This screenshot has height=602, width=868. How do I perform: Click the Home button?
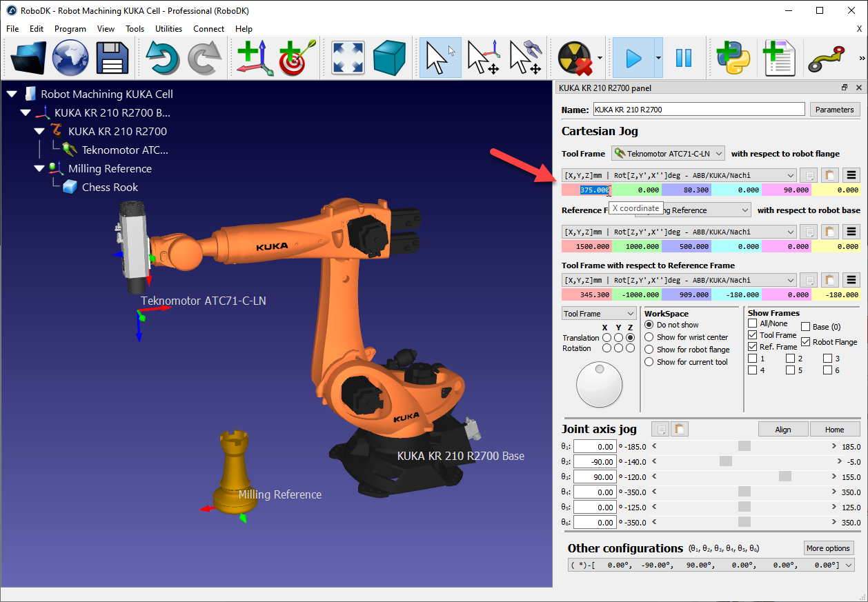pos(835,429)
